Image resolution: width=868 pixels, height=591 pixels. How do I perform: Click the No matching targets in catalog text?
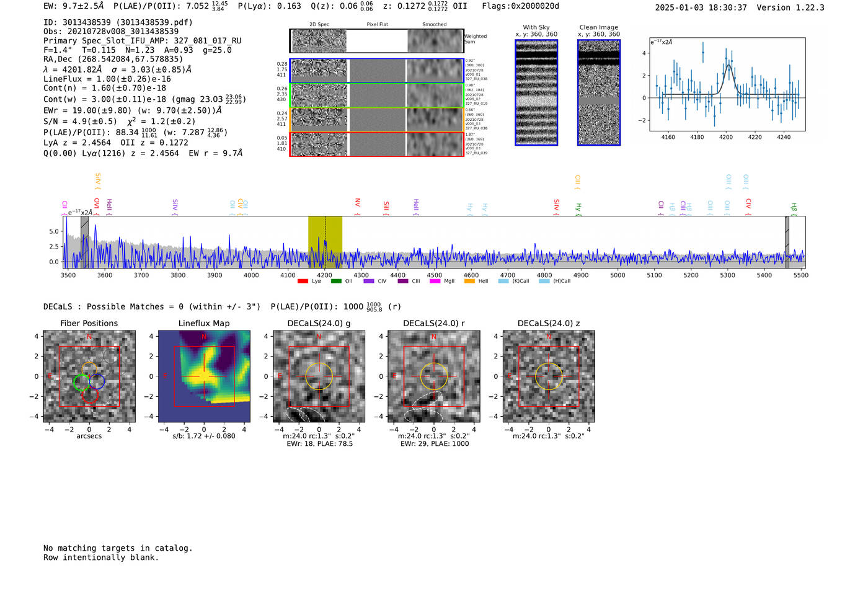118,548
